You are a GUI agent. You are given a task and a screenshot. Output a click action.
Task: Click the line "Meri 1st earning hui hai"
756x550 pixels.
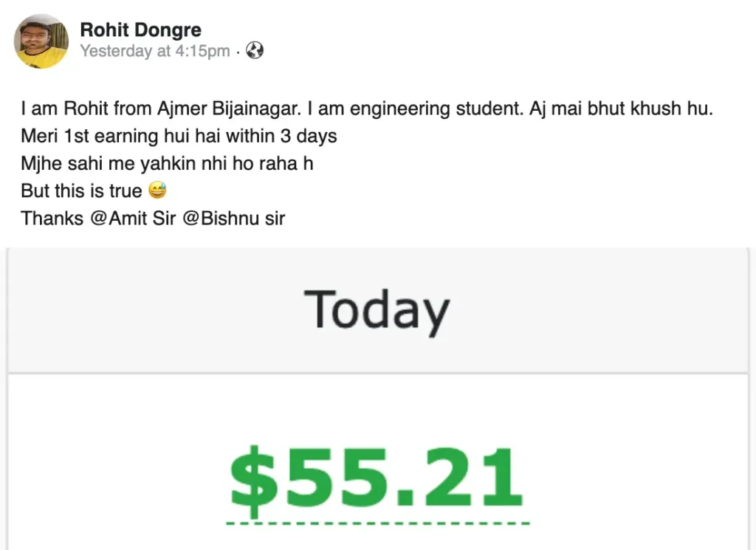point(123,137)
